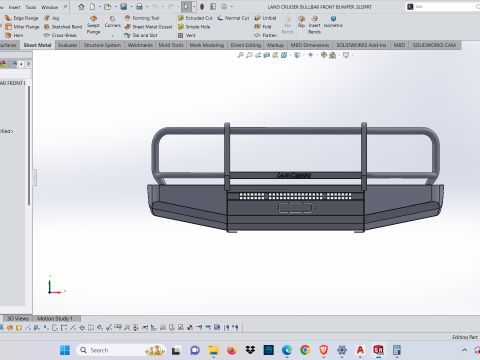Click Zoom to Area in the view toolbar

[249, 55]
